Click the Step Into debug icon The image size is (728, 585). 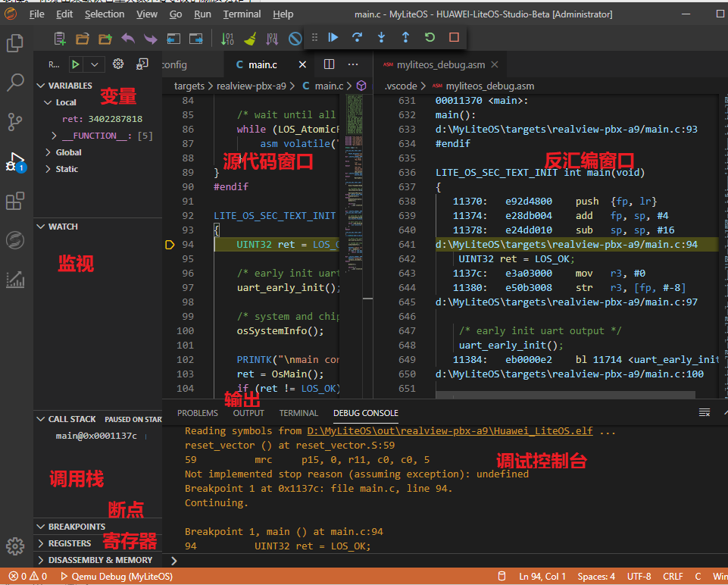coord(381,37)
